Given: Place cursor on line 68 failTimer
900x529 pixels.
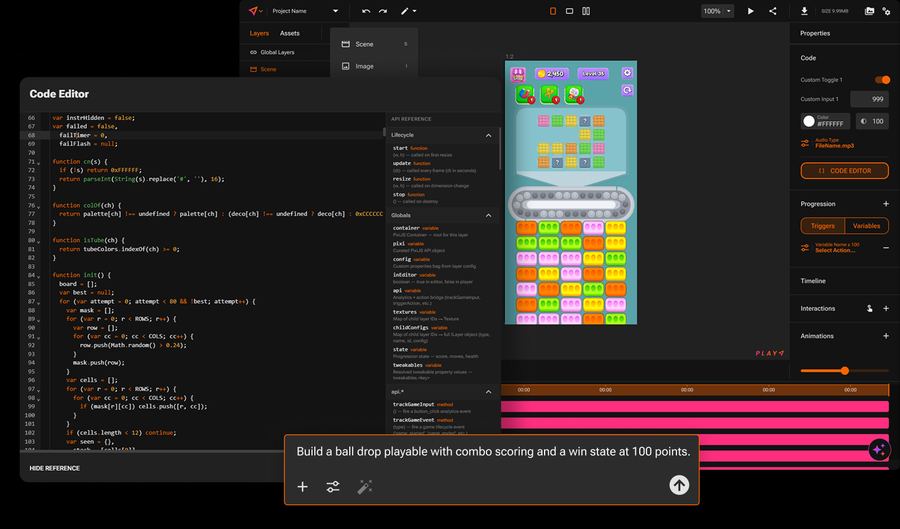Looking at the screenshot, I should click(83, 135).
